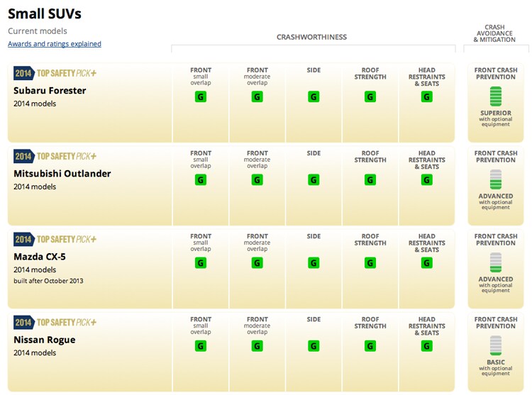Click Nissan Rogue head restraints G rating
Screen dimensions: 532x395
[427, 346]
